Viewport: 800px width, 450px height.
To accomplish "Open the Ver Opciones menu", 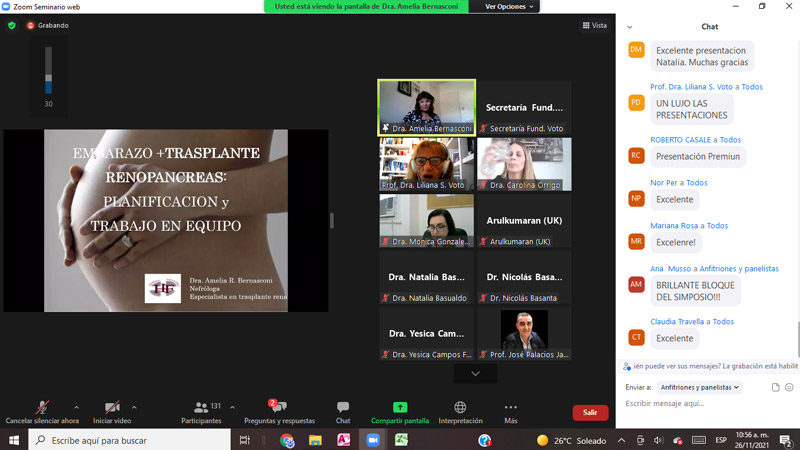I will coord(509,6).
